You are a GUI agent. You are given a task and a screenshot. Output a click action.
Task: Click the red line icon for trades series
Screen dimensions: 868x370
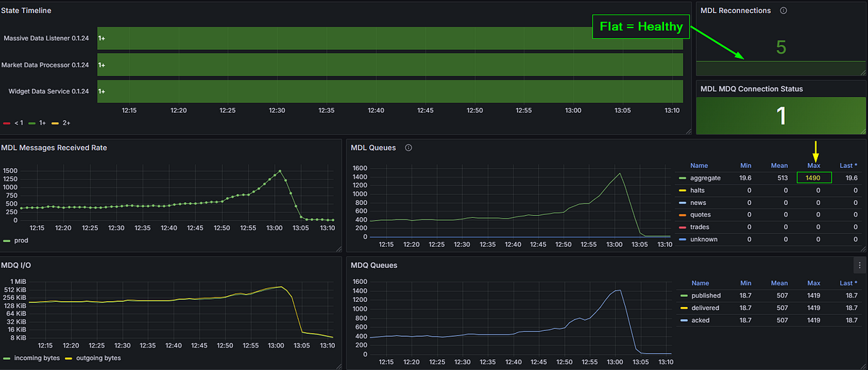click(x=684, y=227)
